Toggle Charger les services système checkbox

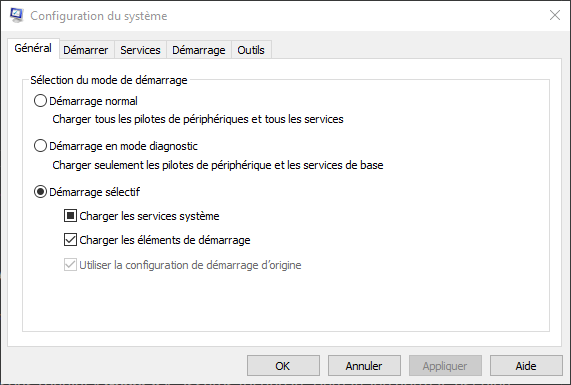click(x=70, y=216)
